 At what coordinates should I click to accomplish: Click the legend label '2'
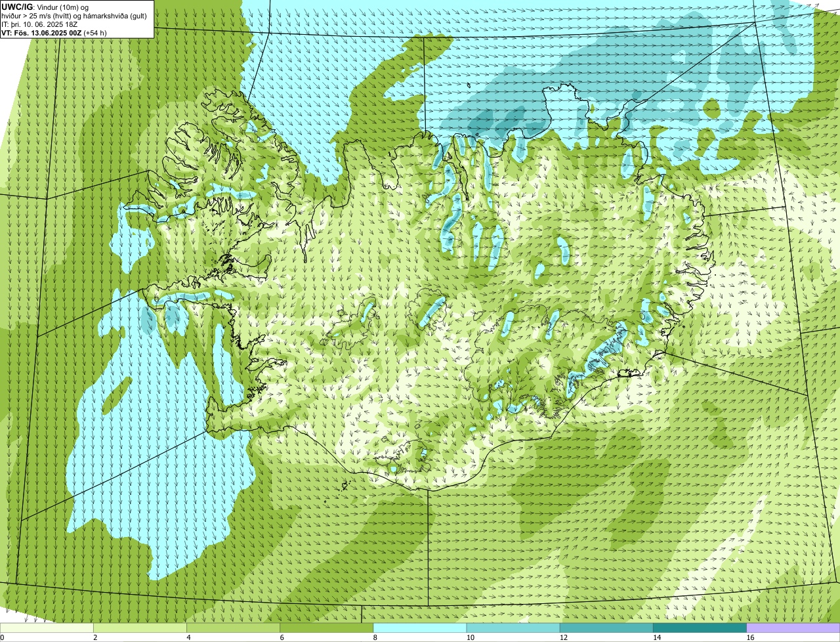coord(96,637)
